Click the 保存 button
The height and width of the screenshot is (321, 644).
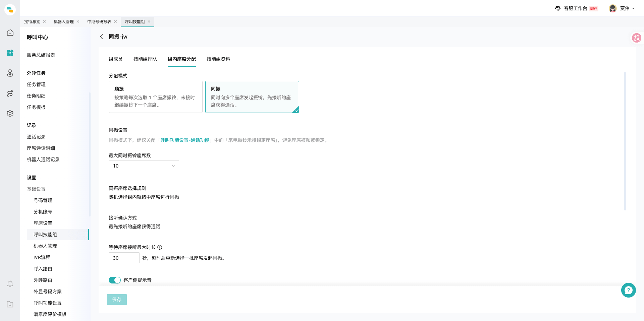click(117, 300)
